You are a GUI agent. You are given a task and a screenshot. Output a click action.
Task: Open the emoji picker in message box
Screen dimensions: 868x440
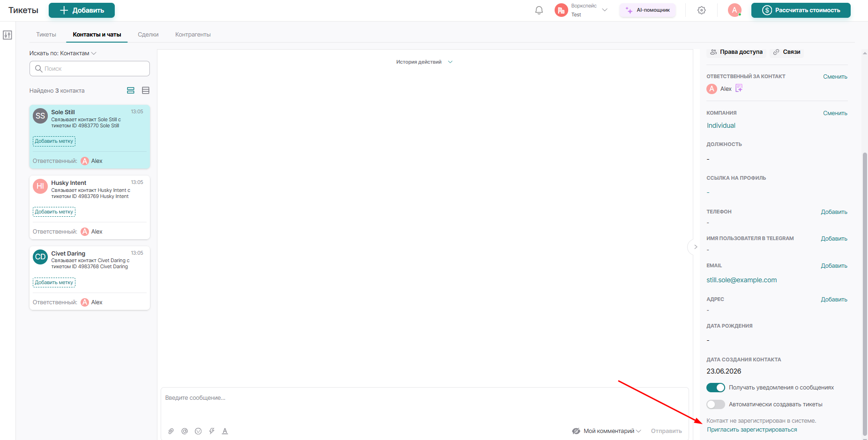point(198,431)
